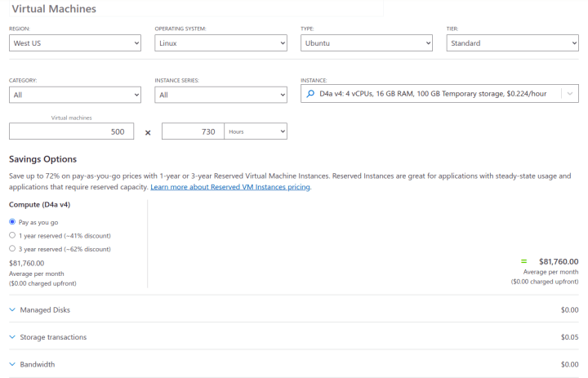Open the Category dropdown

(75, 95)
